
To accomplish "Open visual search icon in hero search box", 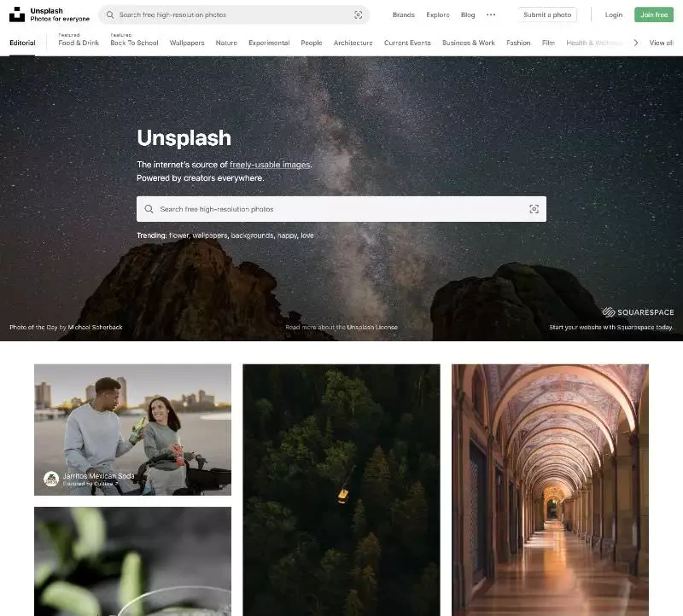I will tap(534, 209).
